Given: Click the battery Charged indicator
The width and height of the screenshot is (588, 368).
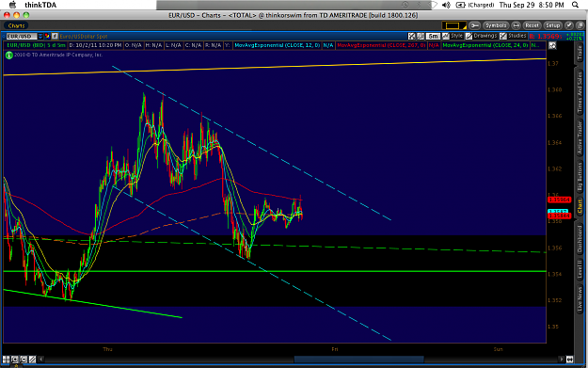Looking at the screenshot, I should [x=475, y=5].
